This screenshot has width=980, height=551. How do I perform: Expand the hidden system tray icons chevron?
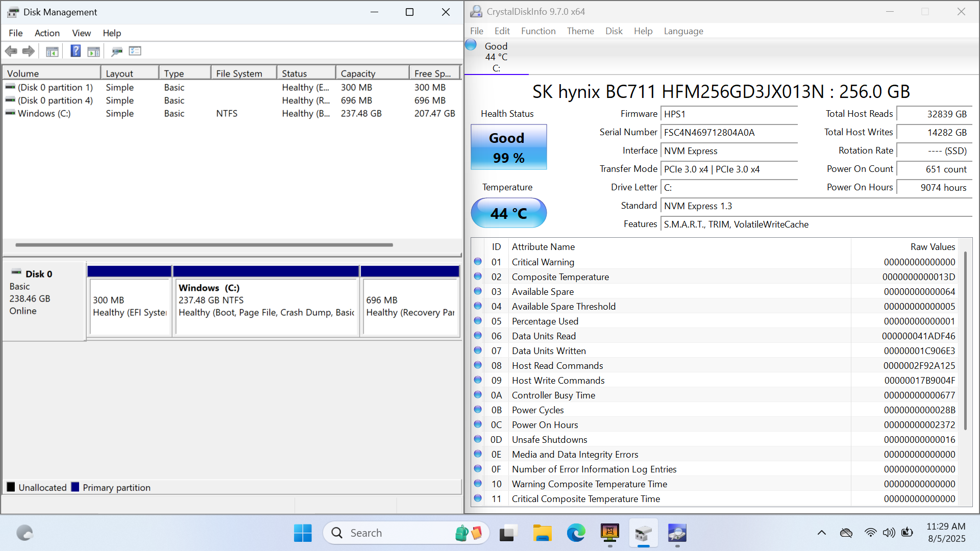(x=821, y=533)
